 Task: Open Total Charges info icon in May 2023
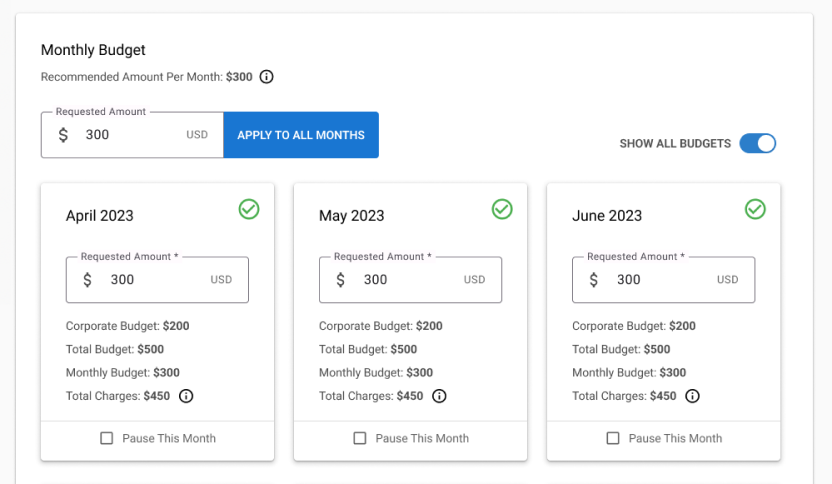tap(439, 396)
